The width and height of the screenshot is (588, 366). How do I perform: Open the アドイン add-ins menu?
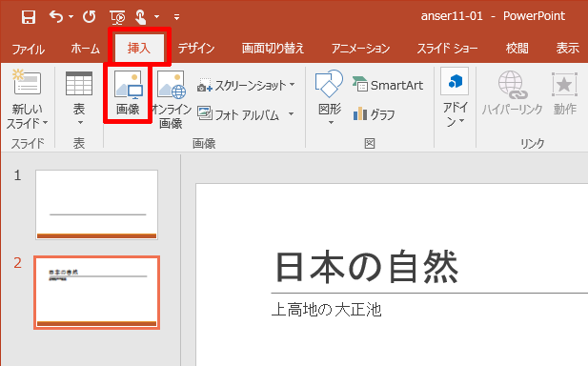point(455,98)
